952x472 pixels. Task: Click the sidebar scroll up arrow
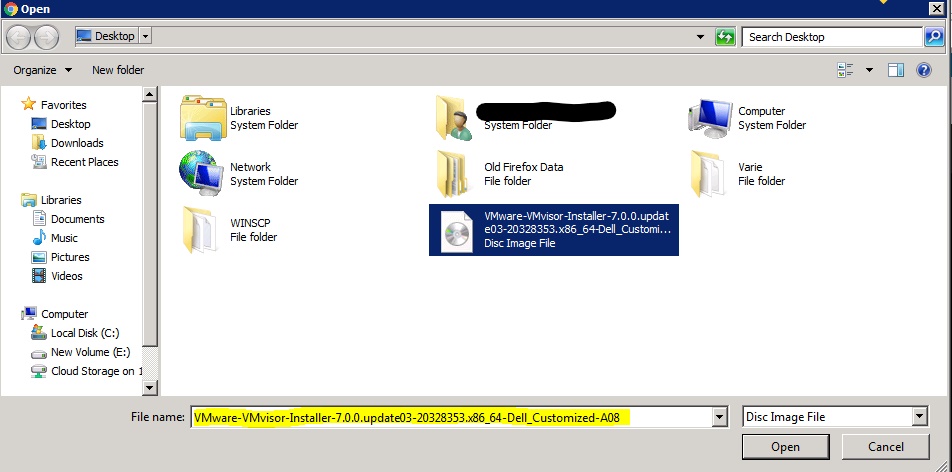[149, 94]
